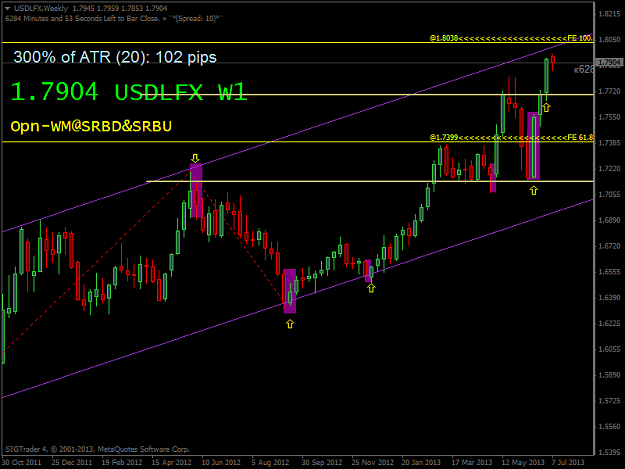Click the '20 Jan 2013' date label
The width and height of the screenshot is (625, 469).
coord(421,462)
